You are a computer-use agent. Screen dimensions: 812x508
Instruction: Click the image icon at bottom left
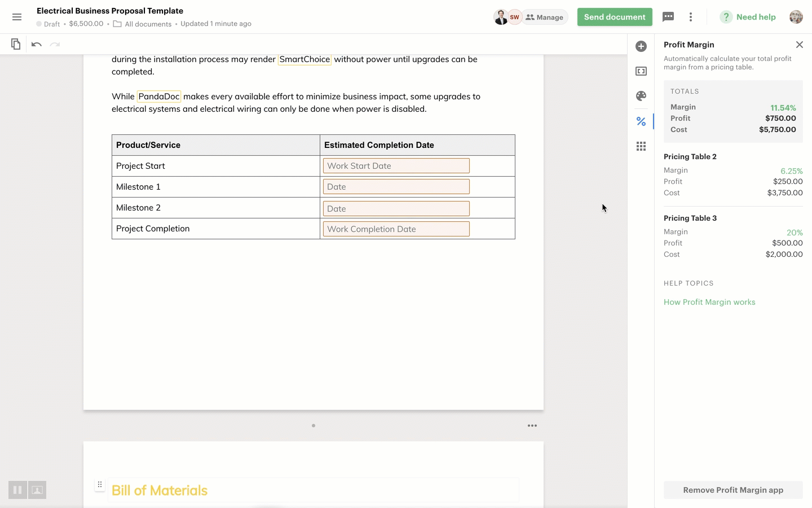[37, 490]
